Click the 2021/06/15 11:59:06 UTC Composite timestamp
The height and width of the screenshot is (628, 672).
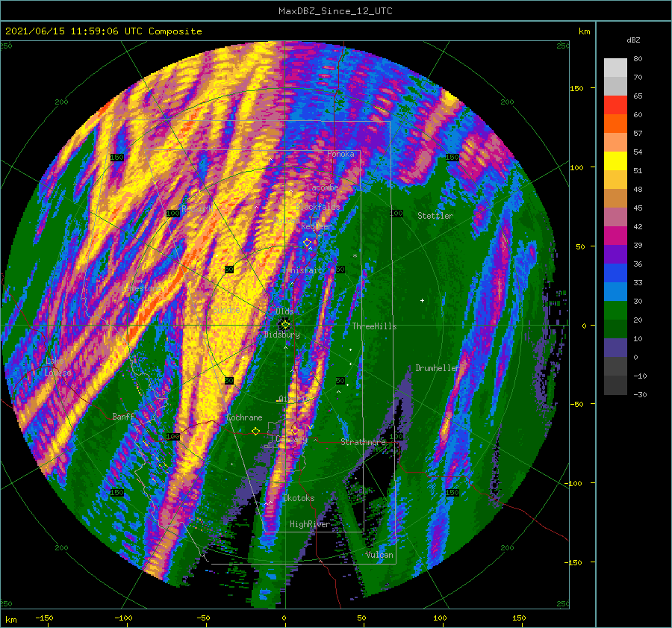click(103, 31)
